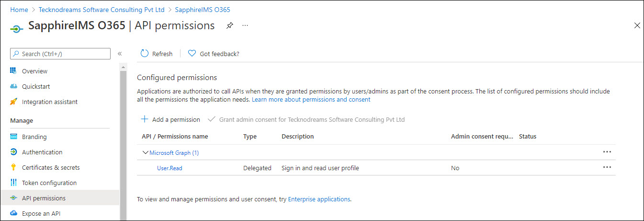Click the checkmark icon for Grant admin consent
This screenshot has width=644, height=221.
(211, 119)
